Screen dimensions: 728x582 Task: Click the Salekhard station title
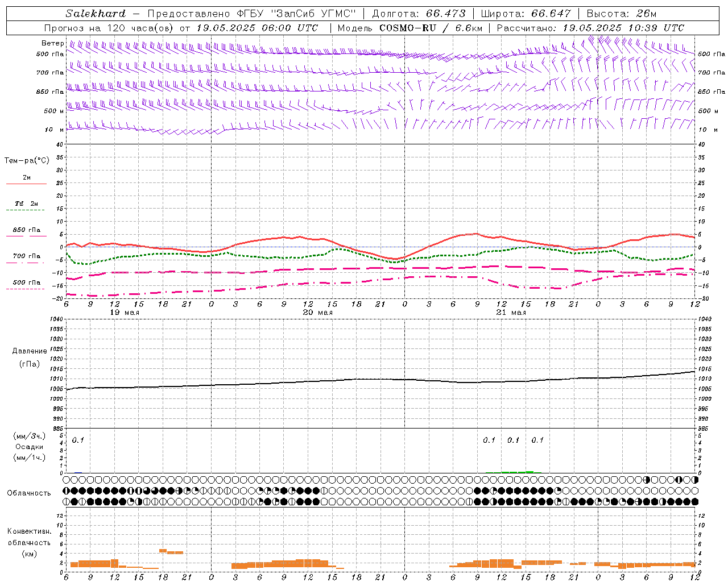96,14
